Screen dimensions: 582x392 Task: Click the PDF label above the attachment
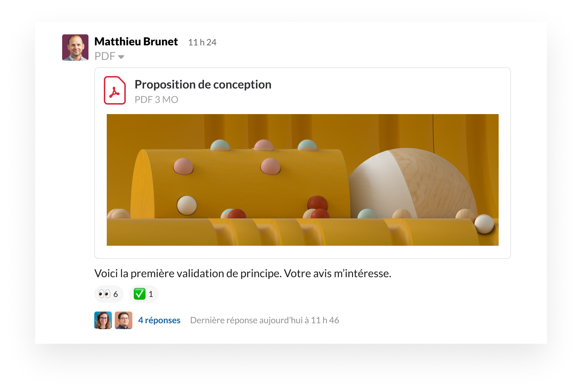[x=105, y=56]
